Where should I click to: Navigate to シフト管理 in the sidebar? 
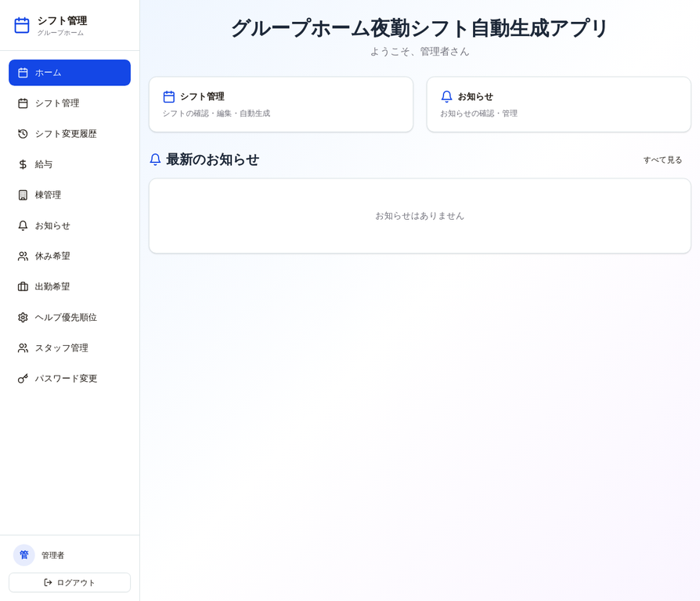coord(69,103)
